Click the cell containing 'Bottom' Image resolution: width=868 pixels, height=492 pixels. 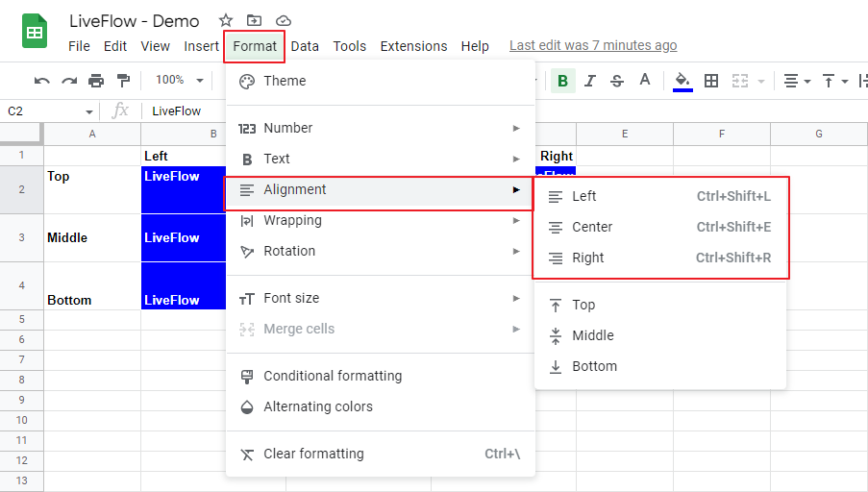92,286
